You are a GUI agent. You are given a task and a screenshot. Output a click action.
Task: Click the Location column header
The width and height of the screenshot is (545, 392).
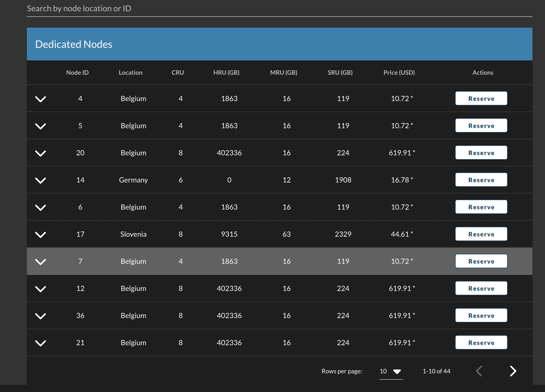(x=131, y=72)
